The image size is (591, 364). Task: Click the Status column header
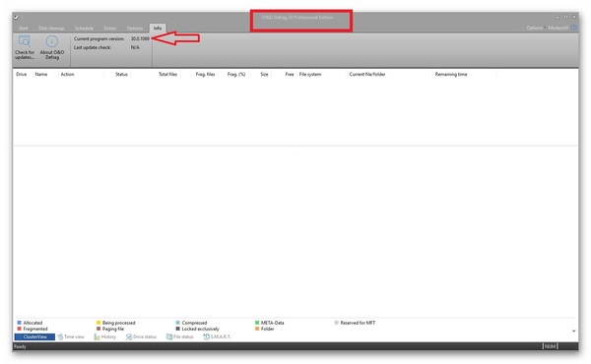click(121, 74)
